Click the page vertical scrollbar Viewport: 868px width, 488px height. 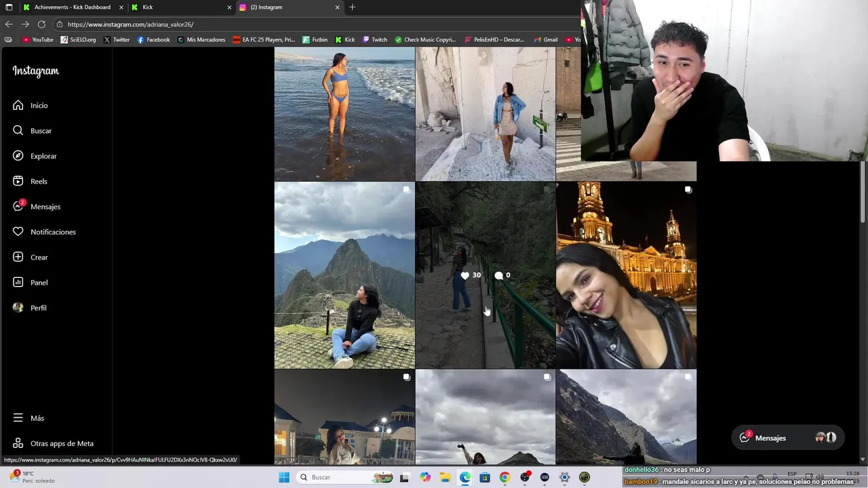pos(863,193)
